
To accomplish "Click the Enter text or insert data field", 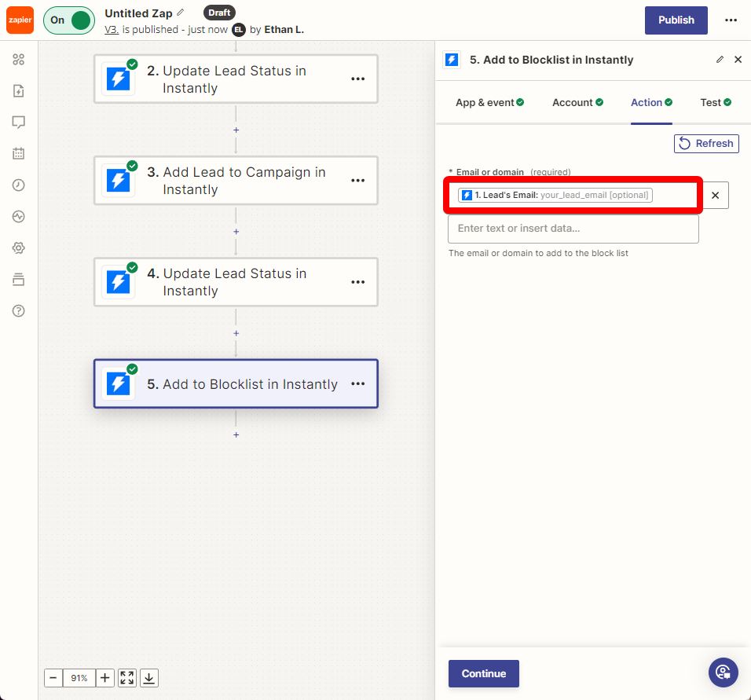I will 573,229.
